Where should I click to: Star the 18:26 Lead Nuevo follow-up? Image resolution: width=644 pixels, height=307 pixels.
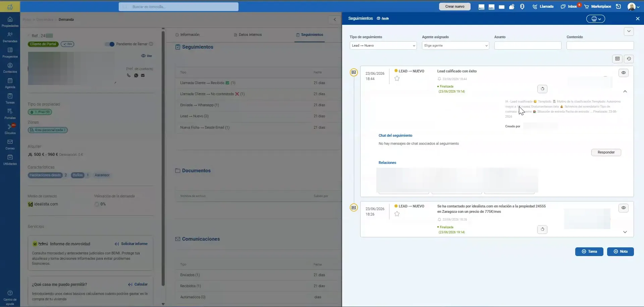point(397,214)
